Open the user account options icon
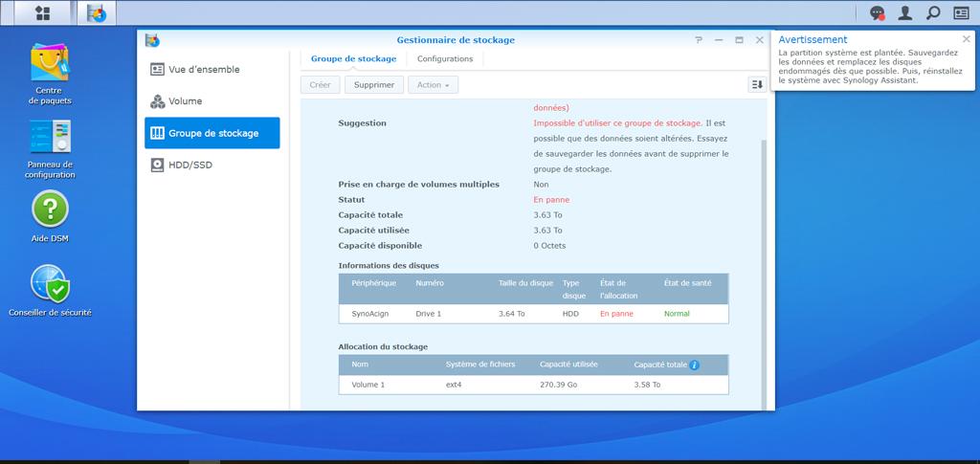This screenshot has height=464, width=980. coord(904,13)
